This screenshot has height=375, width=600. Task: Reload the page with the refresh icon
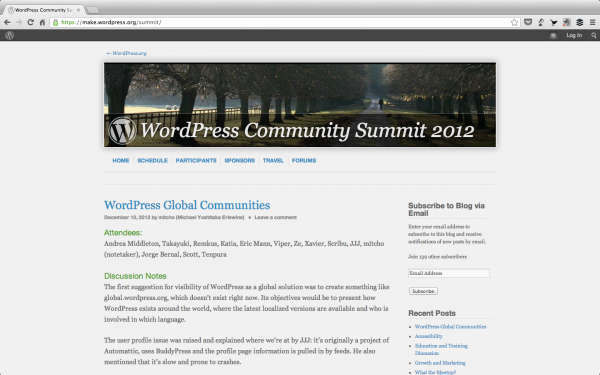[31, 22]
